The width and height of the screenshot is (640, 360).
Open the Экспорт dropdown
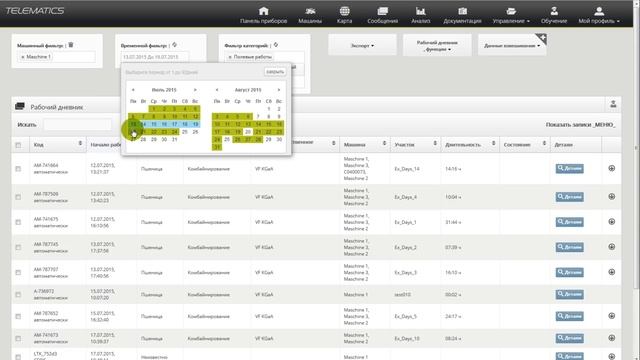(x=362, y=45)
